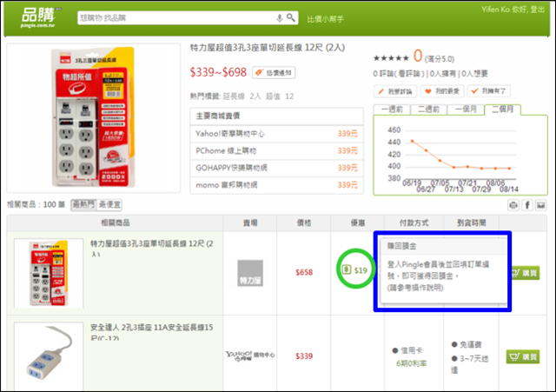Screen dimensions: 556x392
Task: Click the 請參考操作說明 text in the popup
Action: 415,288
